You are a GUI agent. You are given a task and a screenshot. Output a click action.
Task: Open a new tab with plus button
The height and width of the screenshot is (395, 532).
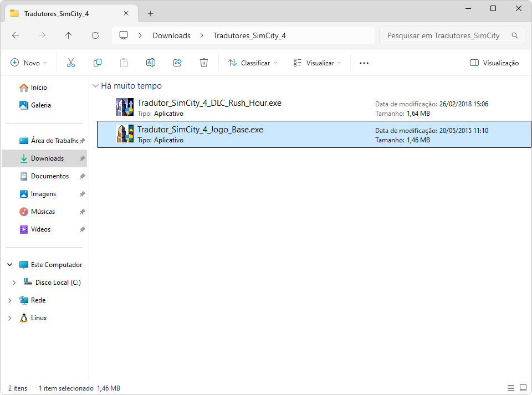point(151,13)
